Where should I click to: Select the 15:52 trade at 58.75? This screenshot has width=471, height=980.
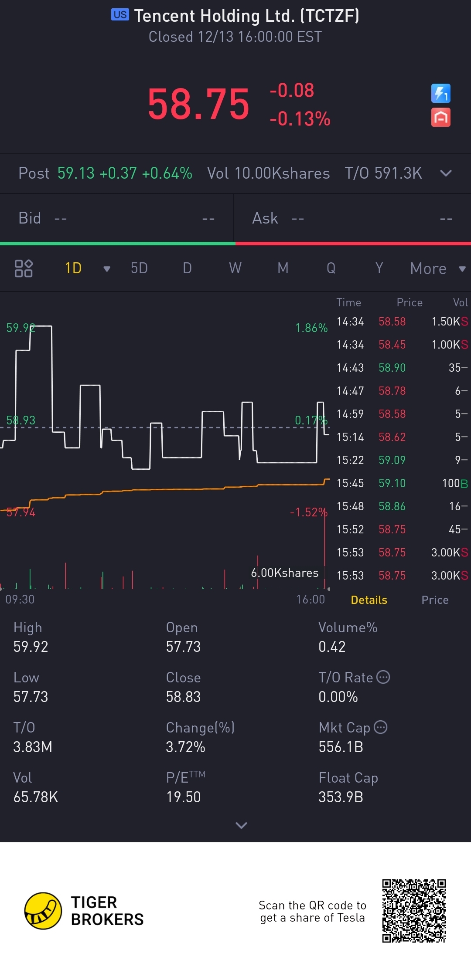click(x=402, y=529)
